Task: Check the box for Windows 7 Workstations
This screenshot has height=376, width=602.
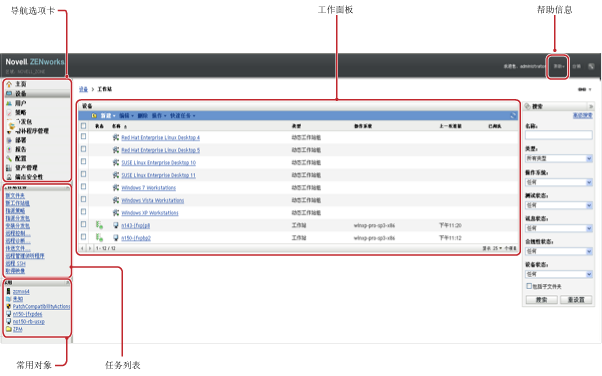Action: point(83,187)
